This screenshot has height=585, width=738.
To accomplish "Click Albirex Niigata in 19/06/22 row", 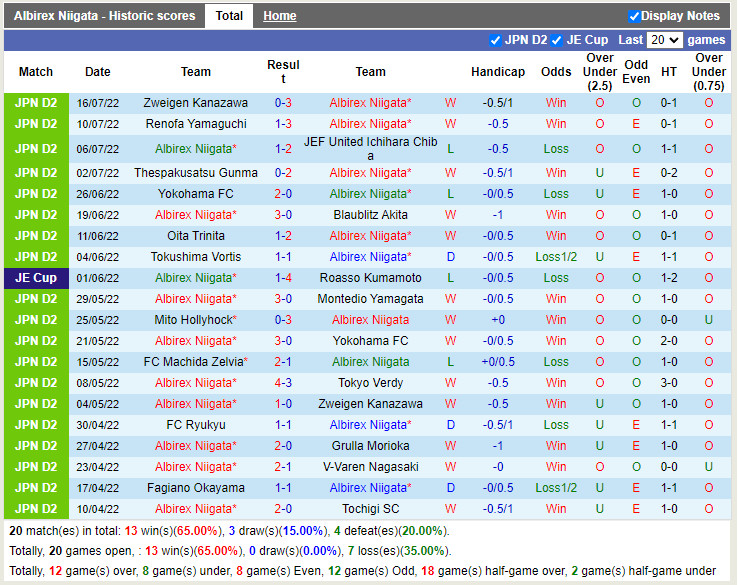I will click(196, 215).
